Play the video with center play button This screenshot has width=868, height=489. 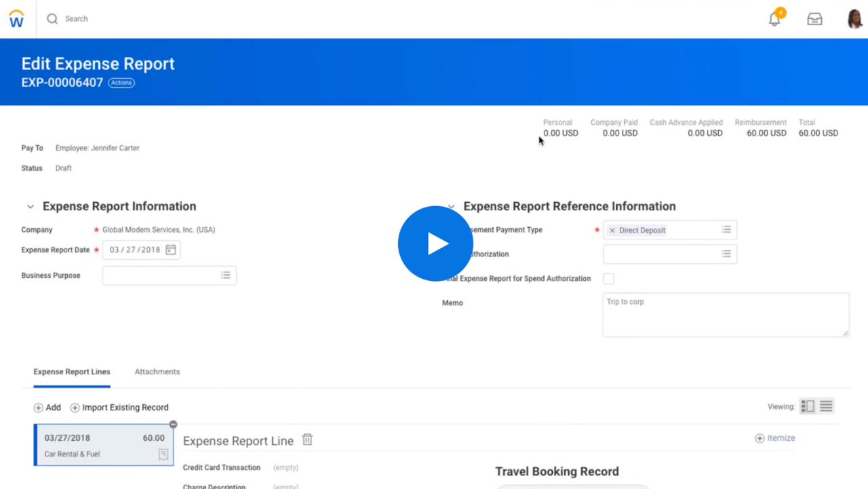(435, 243)
